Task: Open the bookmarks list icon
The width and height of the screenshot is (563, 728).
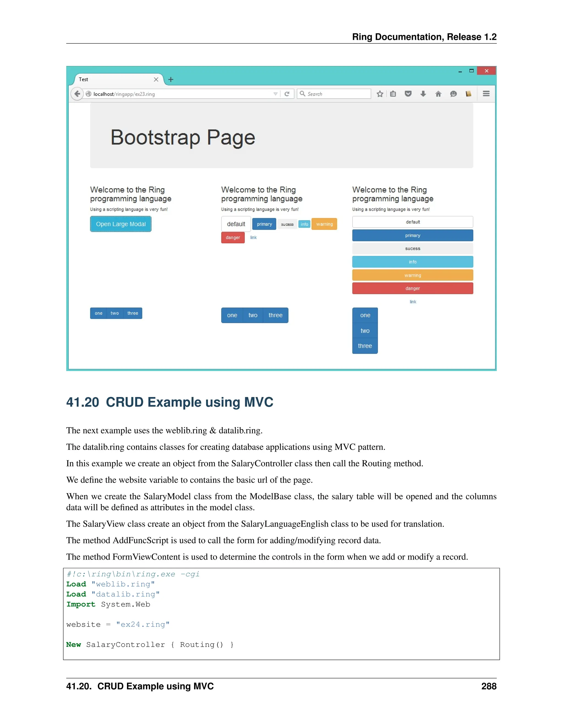Action: coord(393,94)
